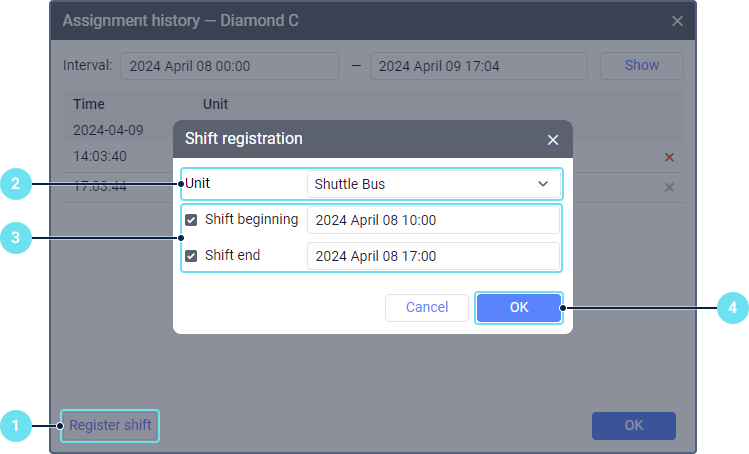Screen dimensions: 749x454
Task: Close the Shift registration dialog
Action: [x=553, y=140]
